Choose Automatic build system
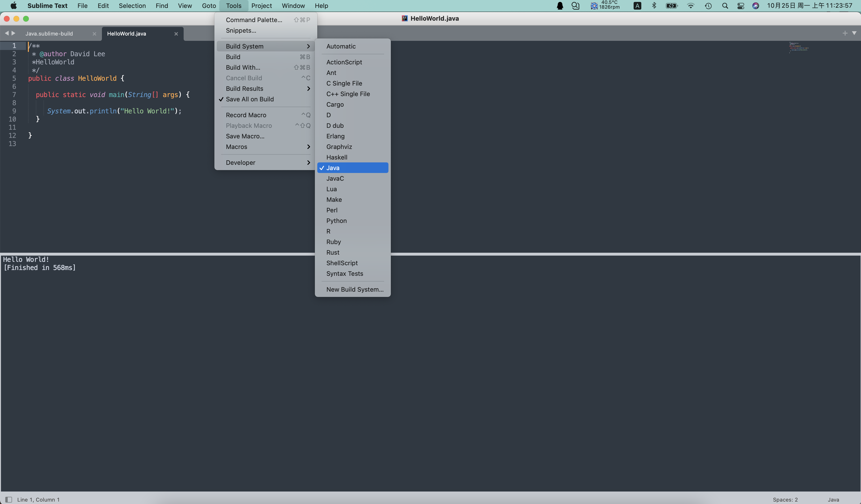861x504 pixels. 341,46
